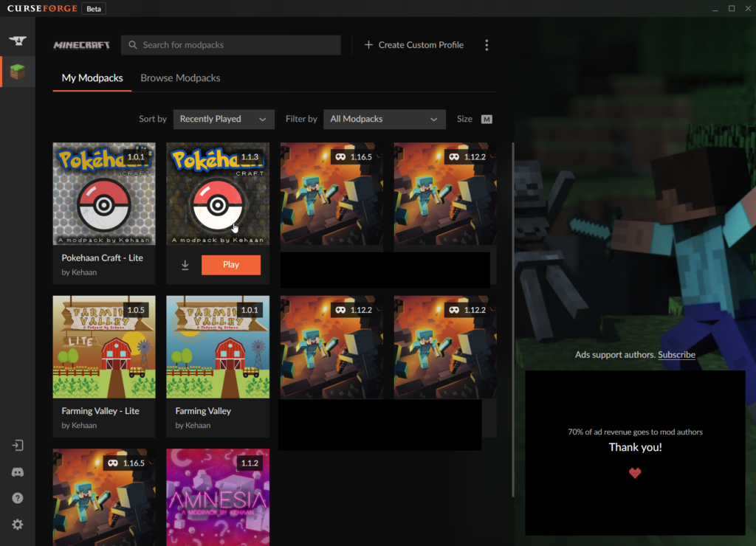Follow the Subscribe link
Image resolution: width=756 pixels, height=546 pixels.
pos(676,355)
